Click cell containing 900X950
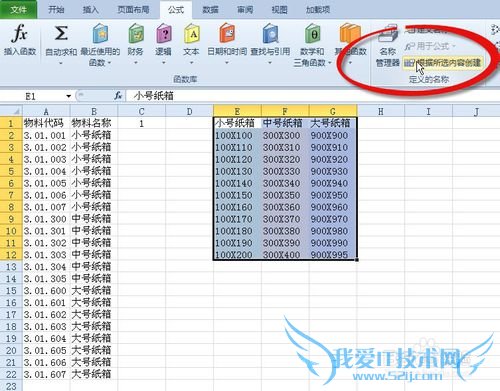The height and width of the screenshot is (391, 500). (333, 195)
